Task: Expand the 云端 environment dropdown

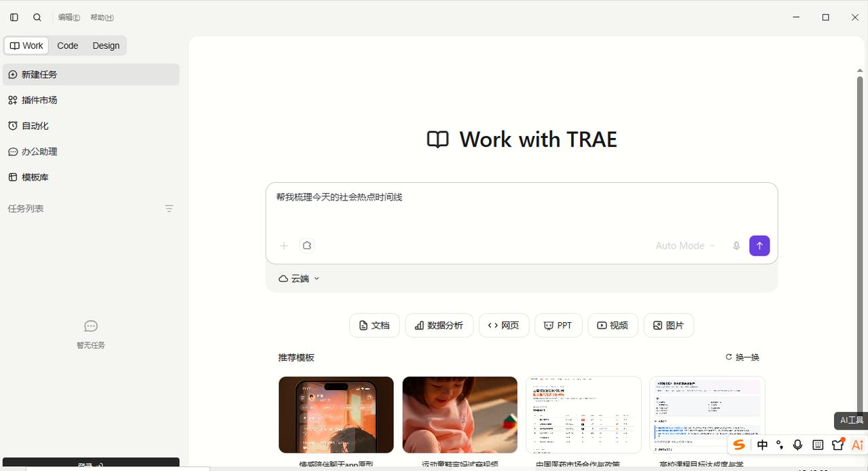Action: [299, 279]
